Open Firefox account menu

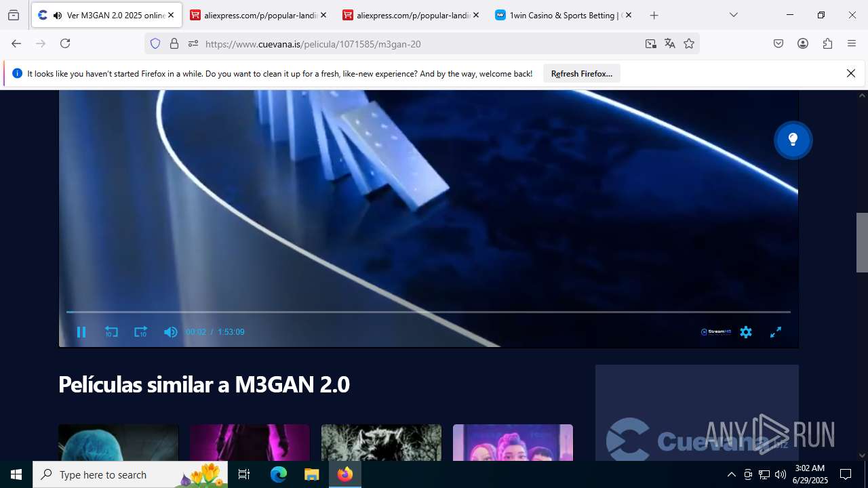point(803,43)
